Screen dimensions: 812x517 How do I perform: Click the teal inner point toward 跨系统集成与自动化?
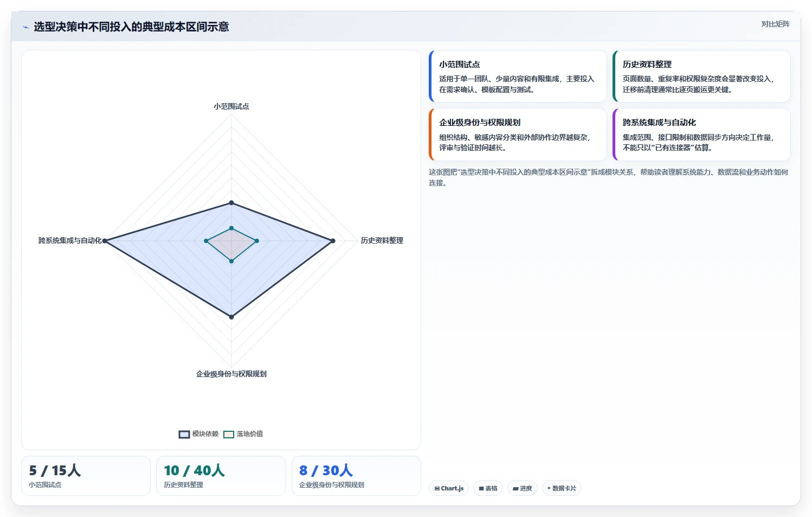[x=206, y=241]
